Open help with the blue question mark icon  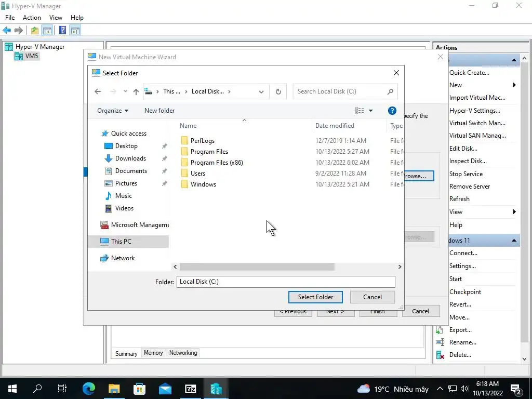[392, 111]
